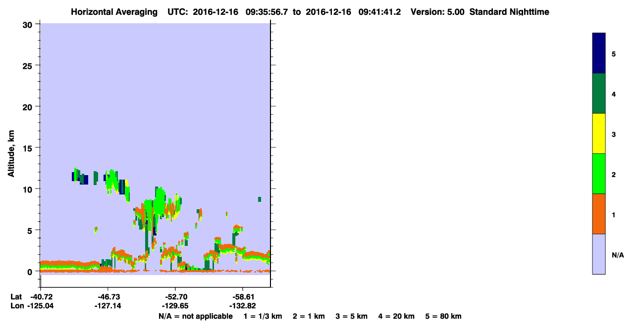Click the longitude value -127.14

point(107,306)
